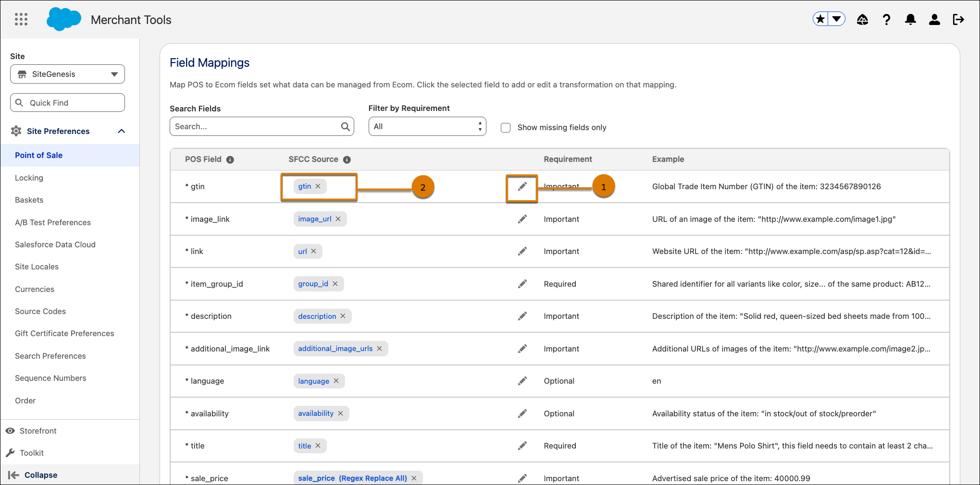The height and width of the screenshot is (485, 980).
Task: Collapse the Site Preferences section
Action: pyautogui.click(x=122, y=131)
